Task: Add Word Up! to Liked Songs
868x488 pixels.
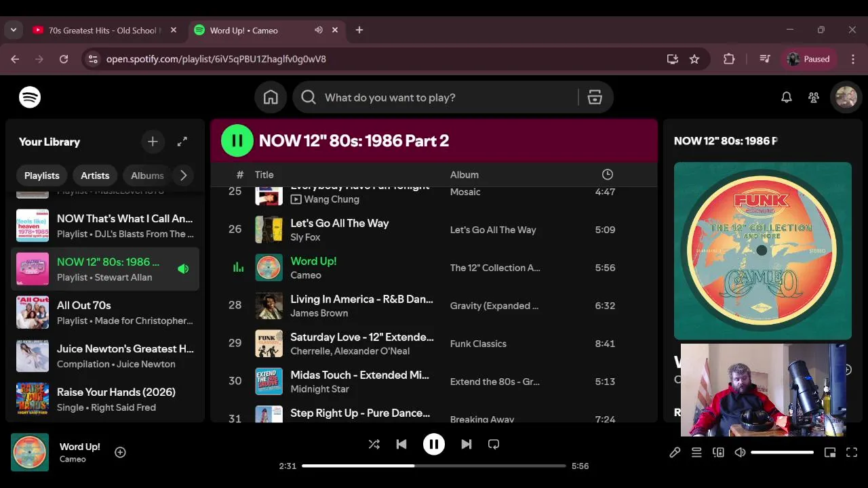Action: [120, 452]
